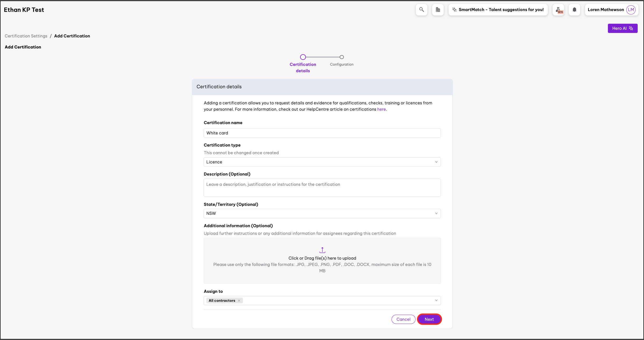The height and width of the screenshot is (340, 644).
Task: Select the Configuration step
Action: click(341, 57)
